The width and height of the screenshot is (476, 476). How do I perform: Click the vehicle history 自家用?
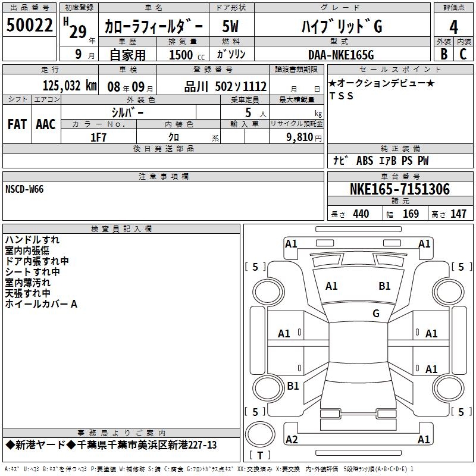127,55
